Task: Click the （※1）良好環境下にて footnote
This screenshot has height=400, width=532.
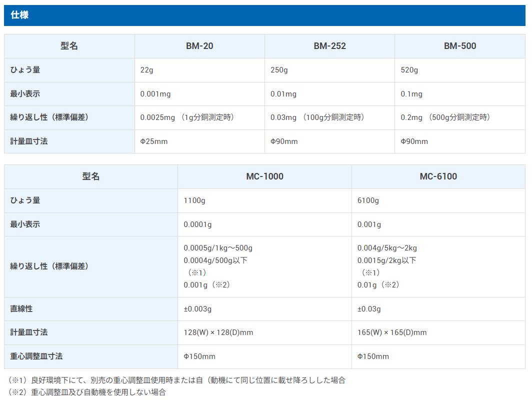Action: pyautogui.click(x=176, y=380)
